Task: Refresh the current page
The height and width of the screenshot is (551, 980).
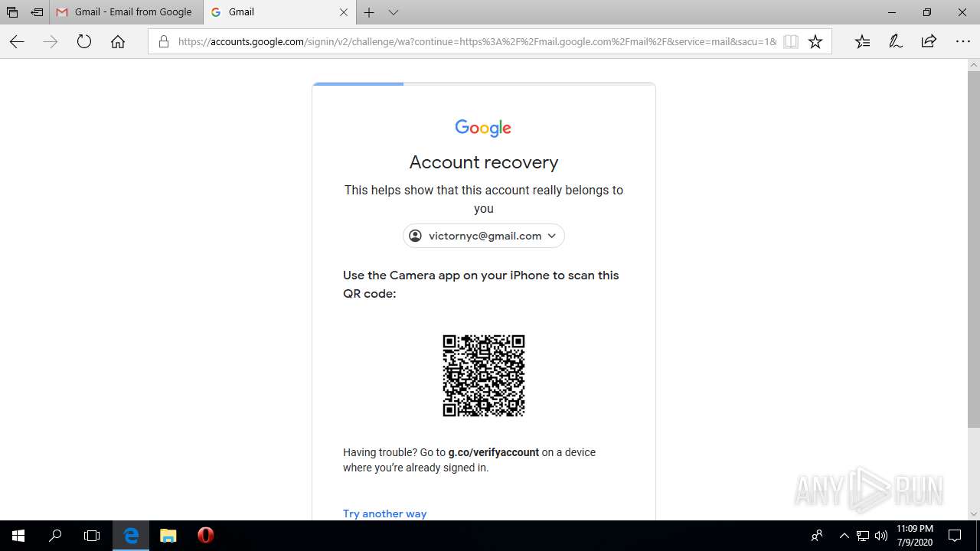Action: 84,42
